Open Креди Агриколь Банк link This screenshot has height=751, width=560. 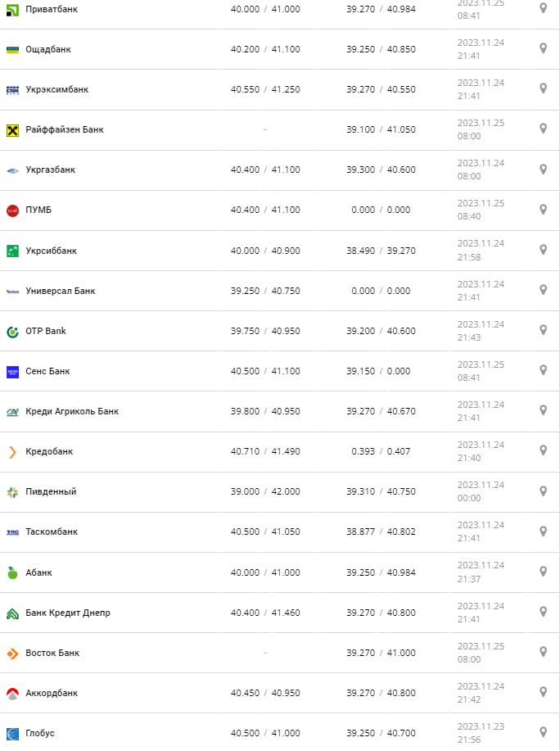pyautogui.click(x=72, y=411)
